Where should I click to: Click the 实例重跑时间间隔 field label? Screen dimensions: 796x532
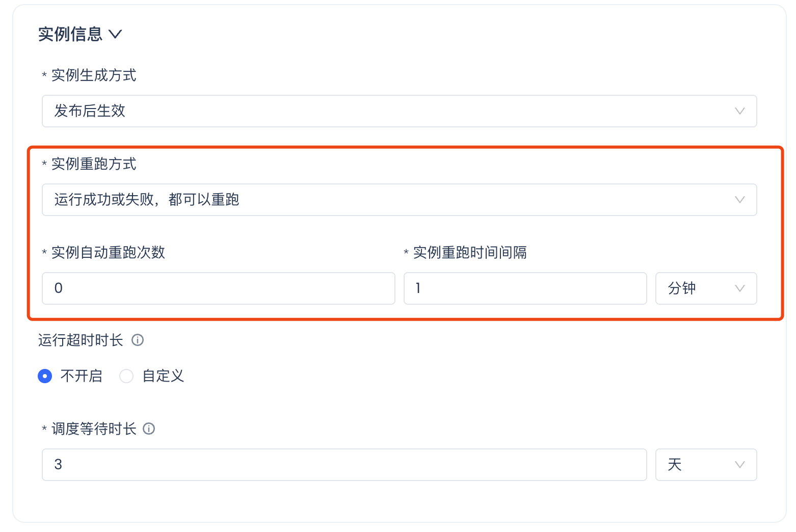(470, 253)
